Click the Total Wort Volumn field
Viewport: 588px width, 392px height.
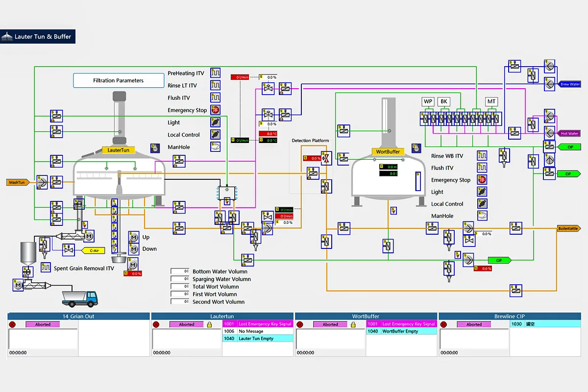(180, 286)
